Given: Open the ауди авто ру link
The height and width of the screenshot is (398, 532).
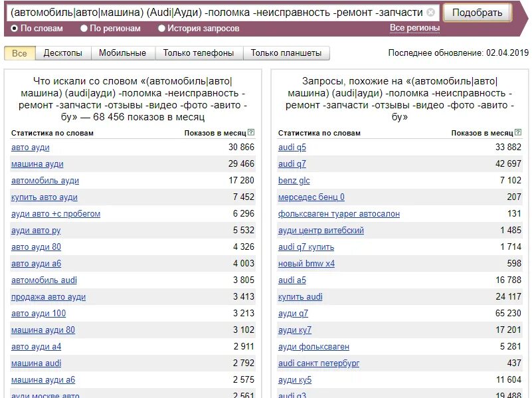Looking at the screenshot, I should [x=36, y=231].
